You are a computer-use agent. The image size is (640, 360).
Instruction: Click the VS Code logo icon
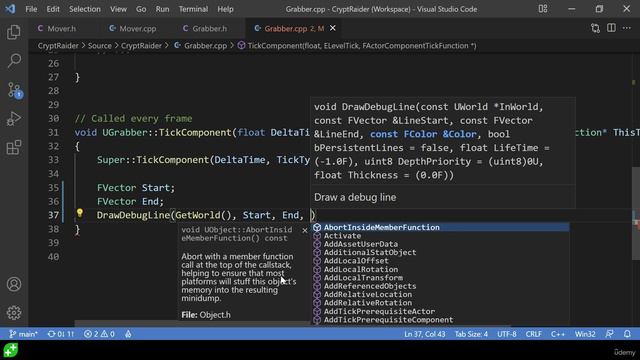tap(10, 9)
